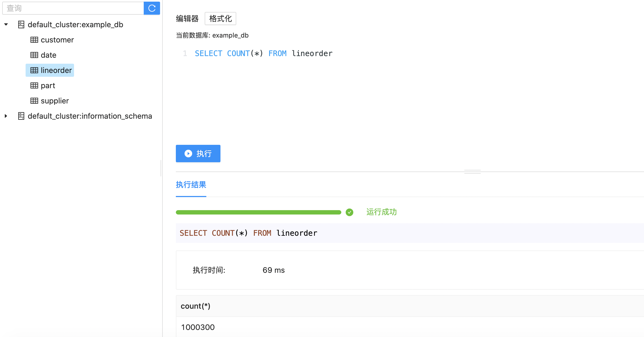Click the part table icon
Viewport: 644px width, 337px height.
point(34,85)
